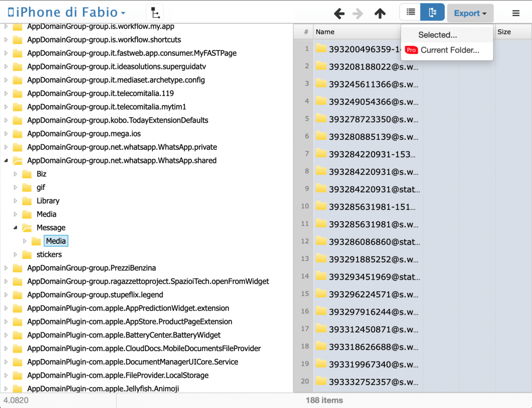
Task: Collapse the Message folder
Action: pyautogui.click(x=15, y=228)
